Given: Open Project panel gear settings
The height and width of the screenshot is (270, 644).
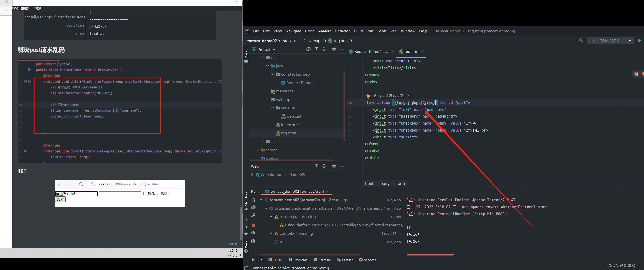Looking at the screenshot, I should [334, 49].
